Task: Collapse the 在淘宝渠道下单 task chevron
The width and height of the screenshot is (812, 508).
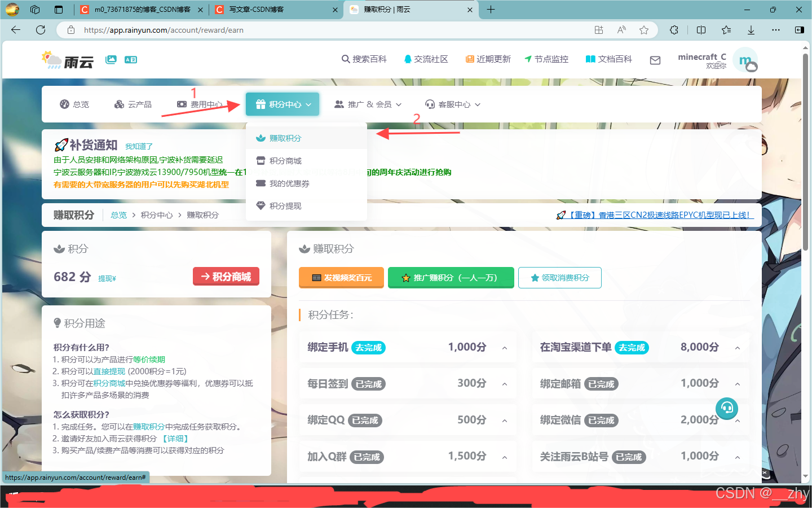Action: coord(738,348)
